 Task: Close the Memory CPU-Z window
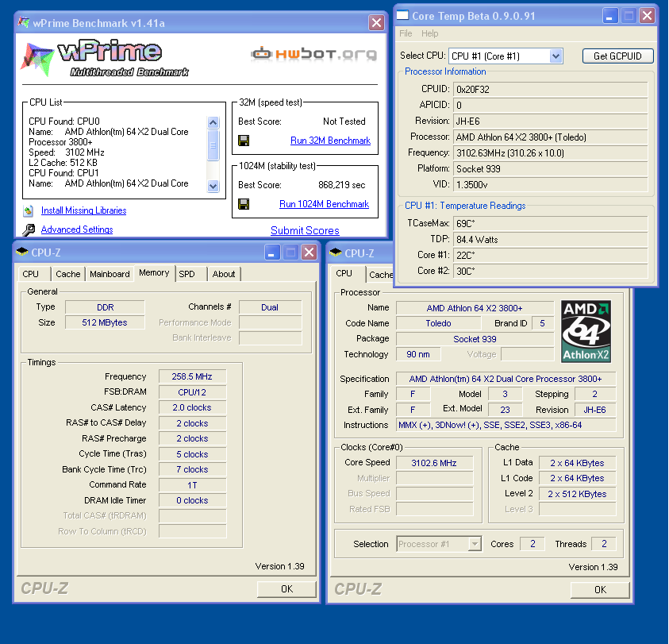point(309,253)
